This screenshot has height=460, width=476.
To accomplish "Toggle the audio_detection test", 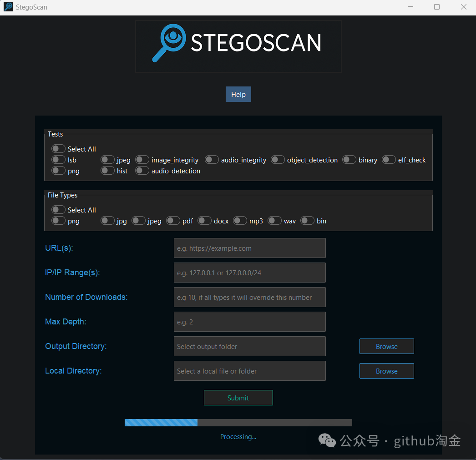I will click(x=142, y=170).
